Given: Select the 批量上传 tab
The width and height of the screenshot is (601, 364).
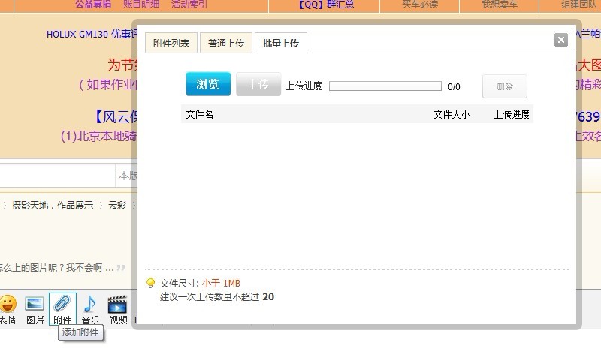Looking at the screenshot, I should (x=280, y=43).
